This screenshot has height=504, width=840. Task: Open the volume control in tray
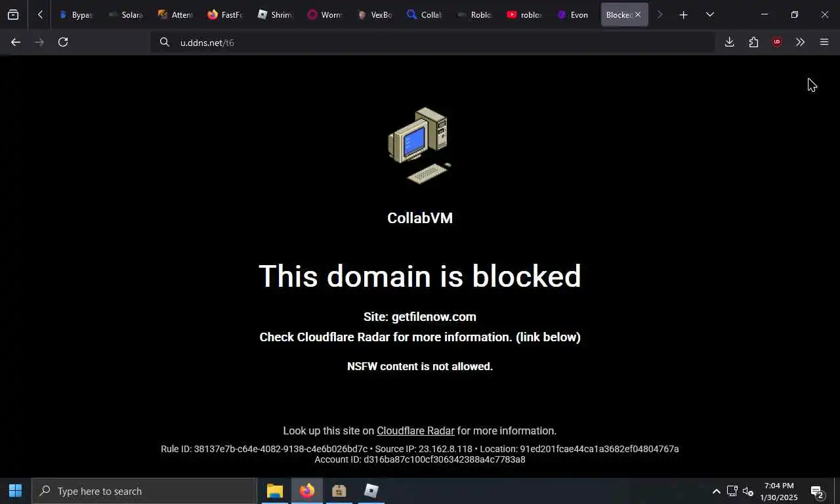(x=747, y=492)
